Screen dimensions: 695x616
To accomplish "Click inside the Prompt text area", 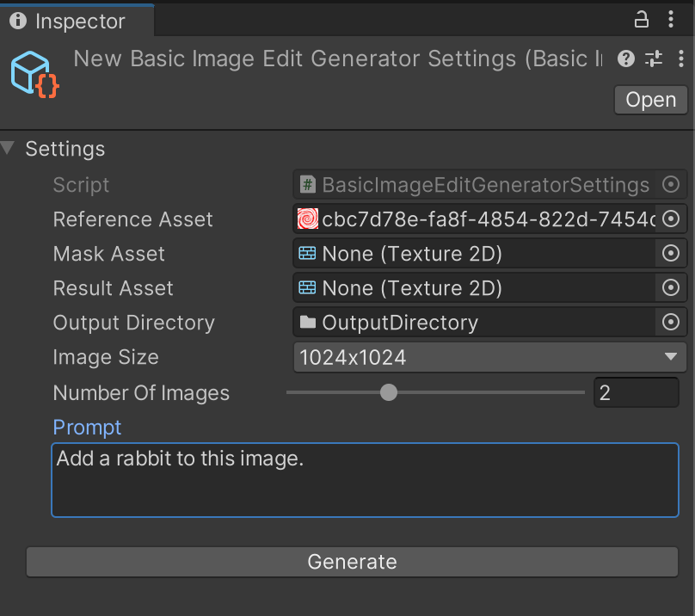I will pyautogui.click(x=365, y=480).
